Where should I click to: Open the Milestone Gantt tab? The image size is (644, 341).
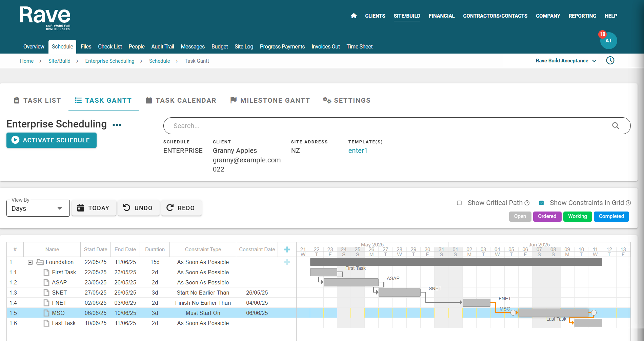[270, 100]
